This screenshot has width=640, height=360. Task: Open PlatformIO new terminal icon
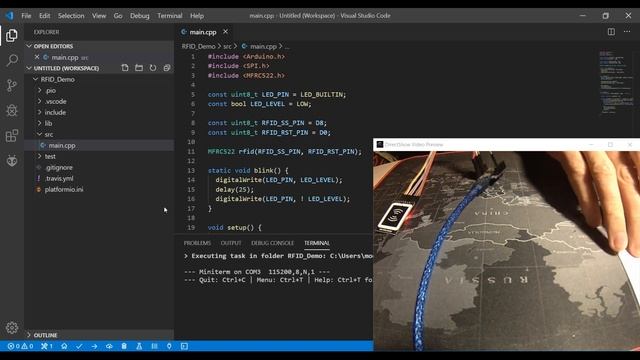coord(184,346)
